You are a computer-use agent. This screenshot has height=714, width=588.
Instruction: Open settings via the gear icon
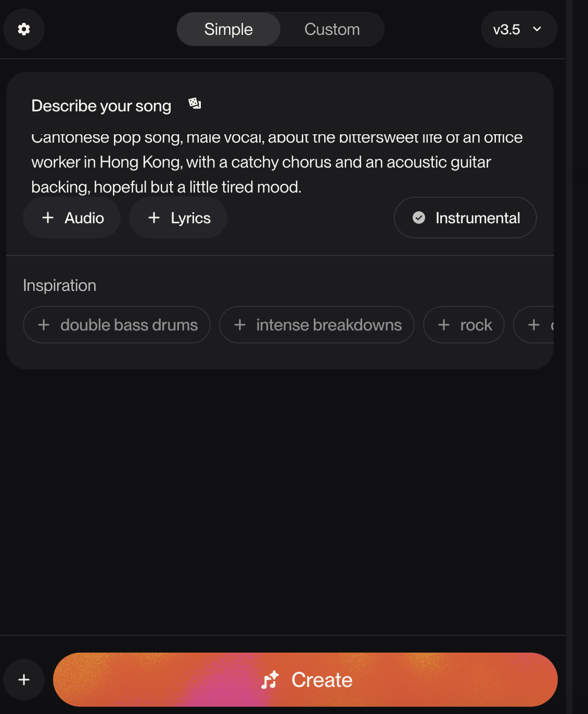(24, 29)
